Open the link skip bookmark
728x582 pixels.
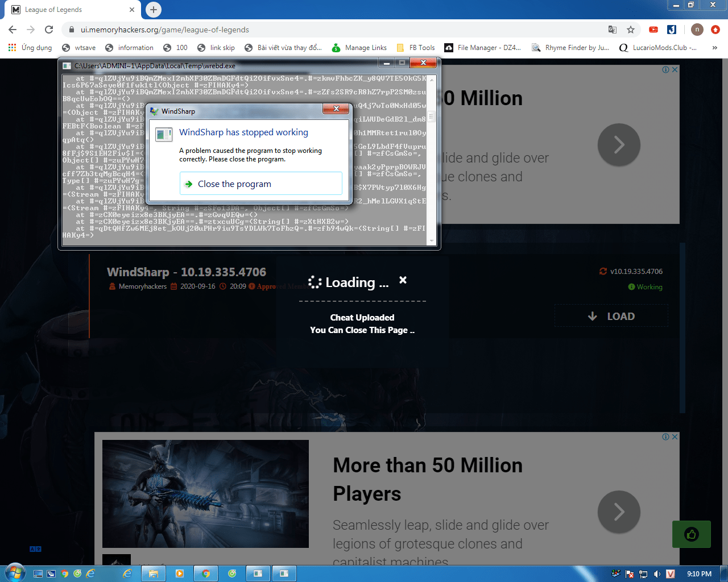pyautogui.click(x=216, y=48)
